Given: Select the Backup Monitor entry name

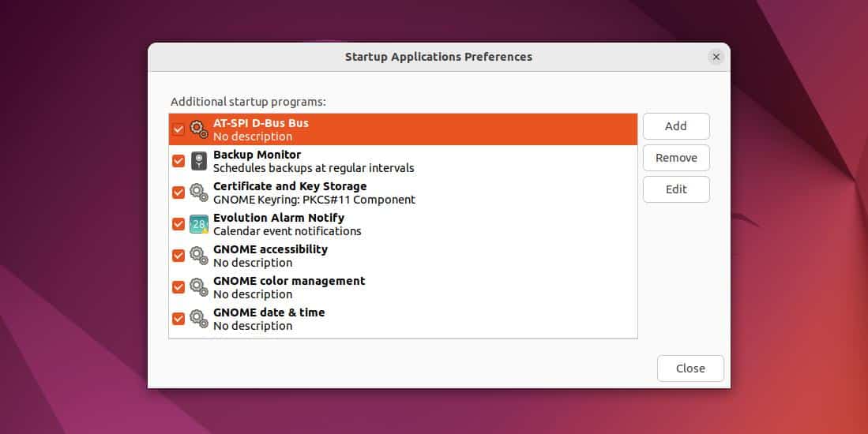Looking at the screenshot, I should (257, 155).
